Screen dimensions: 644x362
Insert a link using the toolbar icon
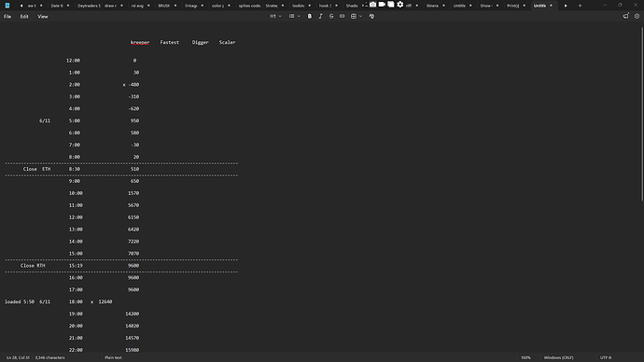point(343,17)
